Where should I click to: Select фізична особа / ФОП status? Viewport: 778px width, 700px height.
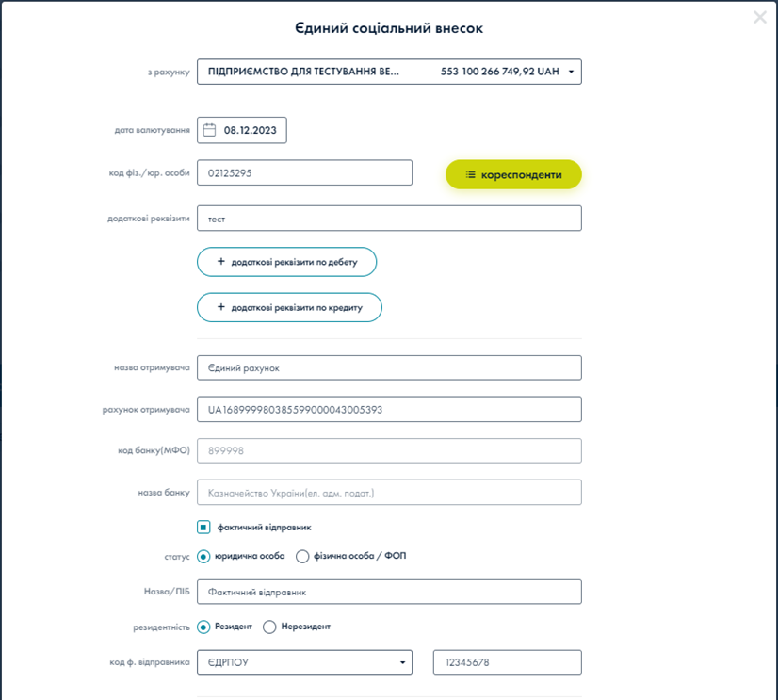click(301, 557)
